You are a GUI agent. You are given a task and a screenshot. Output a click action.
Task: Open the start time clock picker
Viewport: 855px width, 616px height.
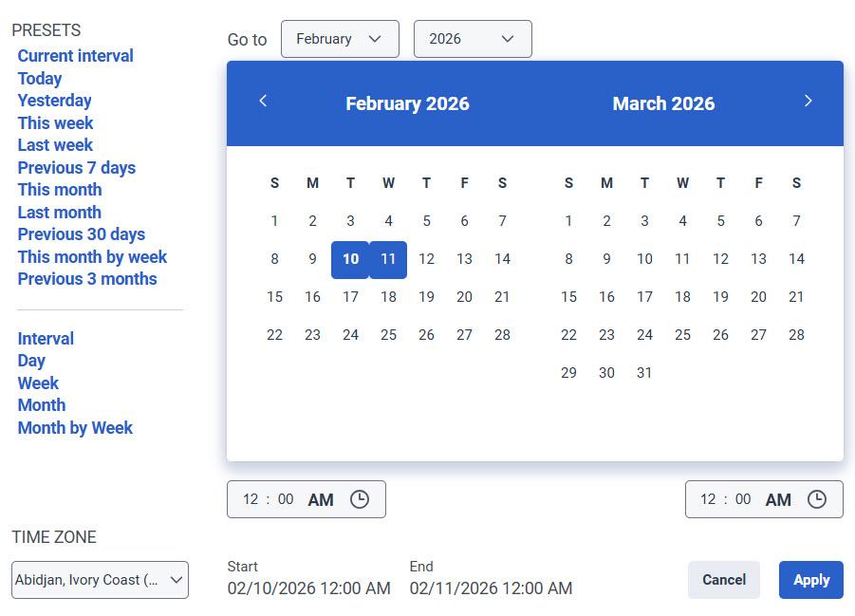[359, 497]
